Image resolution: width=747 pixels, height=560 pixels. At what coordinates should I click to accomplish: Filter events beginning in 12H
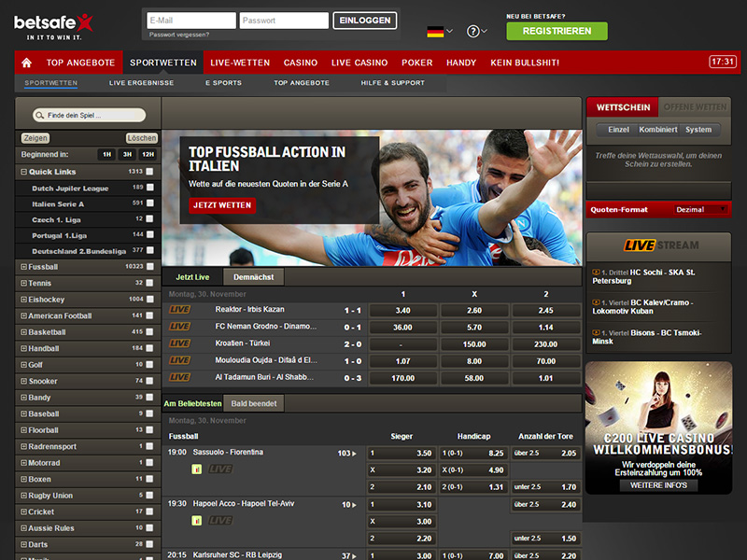(148, 154)
